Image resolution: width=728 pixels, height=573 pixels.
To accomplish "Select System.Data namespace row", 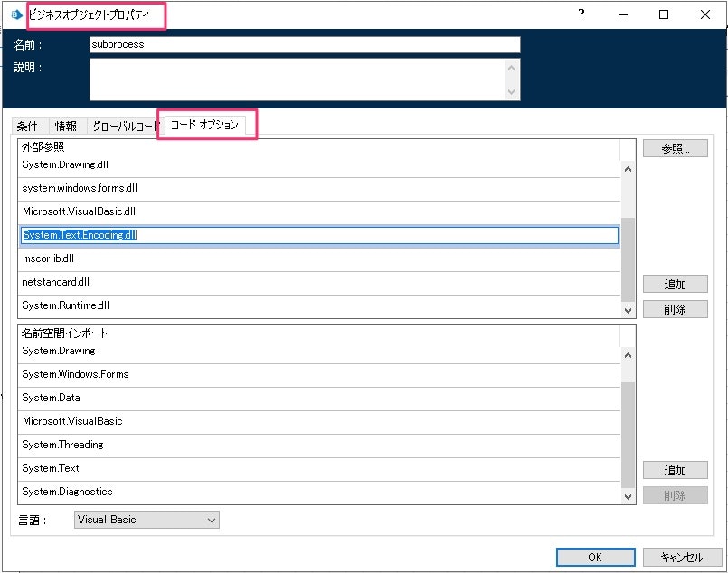I will pos(319,399).
